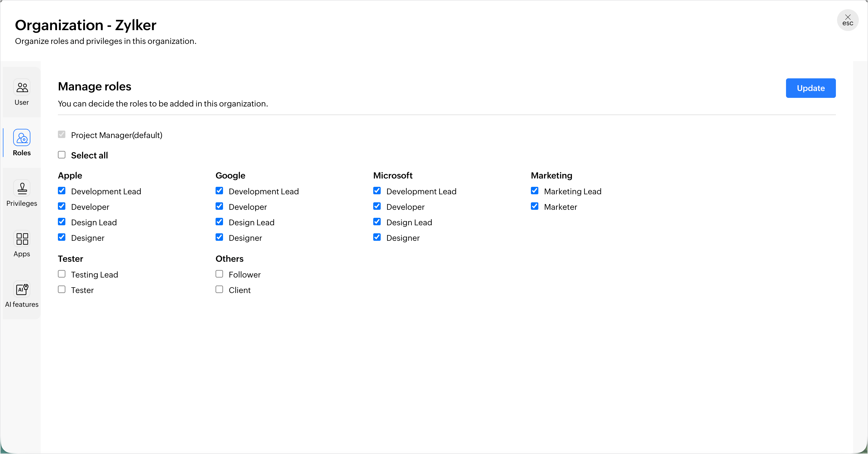This screenshot has width=868, height=454.
Task: Select the Roles sidebar icon
Action: point(22,138)
